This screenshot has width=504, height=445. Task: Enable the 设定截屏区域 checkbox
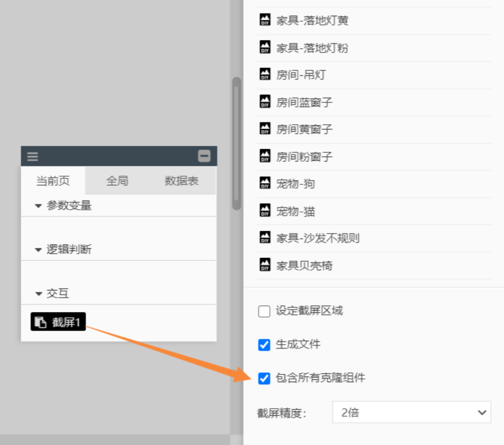click(x=264, y=311)
